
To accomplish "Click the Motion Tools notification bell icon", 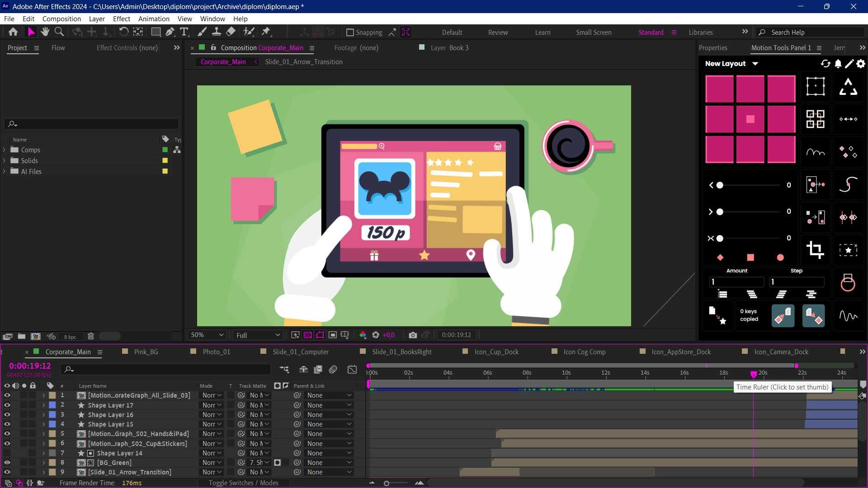I will (x=838, y=64).
